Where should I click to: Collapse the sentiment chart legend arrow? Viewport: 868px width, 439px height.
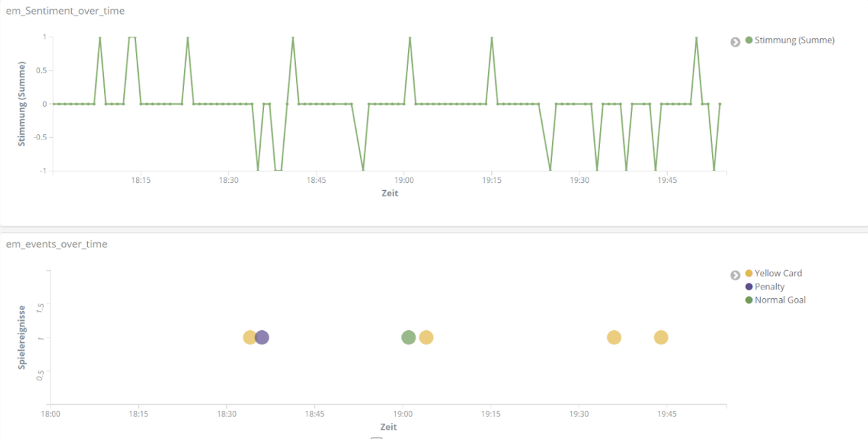click(735, 41)
